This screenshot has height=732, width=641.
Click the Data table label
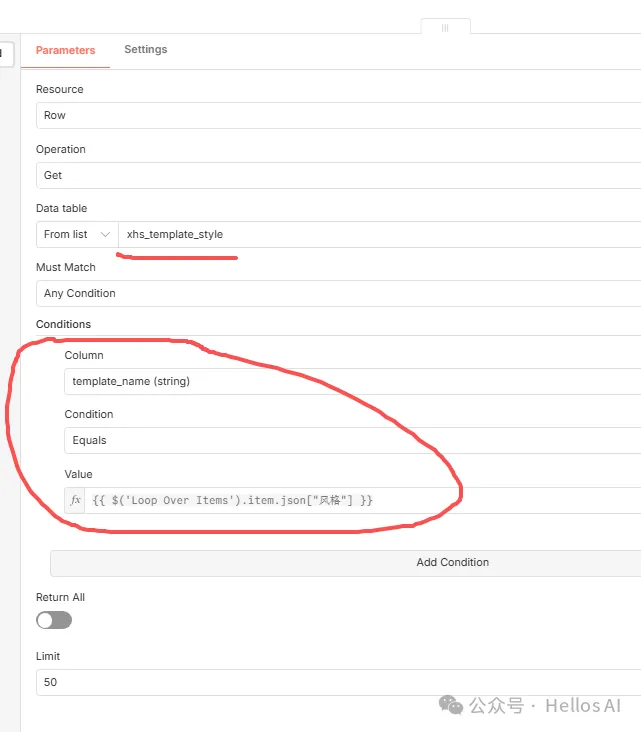point(61,208)
